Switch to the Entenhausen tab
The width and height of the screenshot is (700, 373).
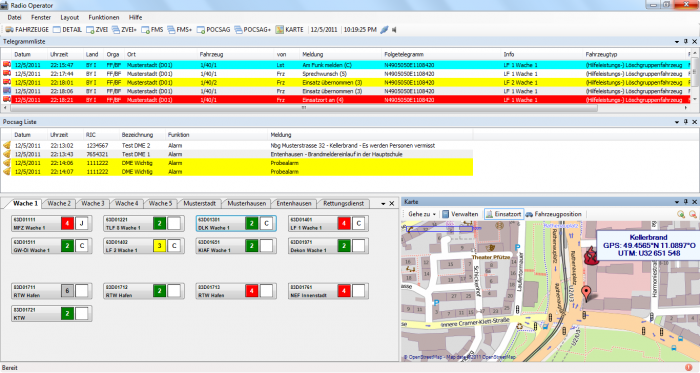click(294, 203)
